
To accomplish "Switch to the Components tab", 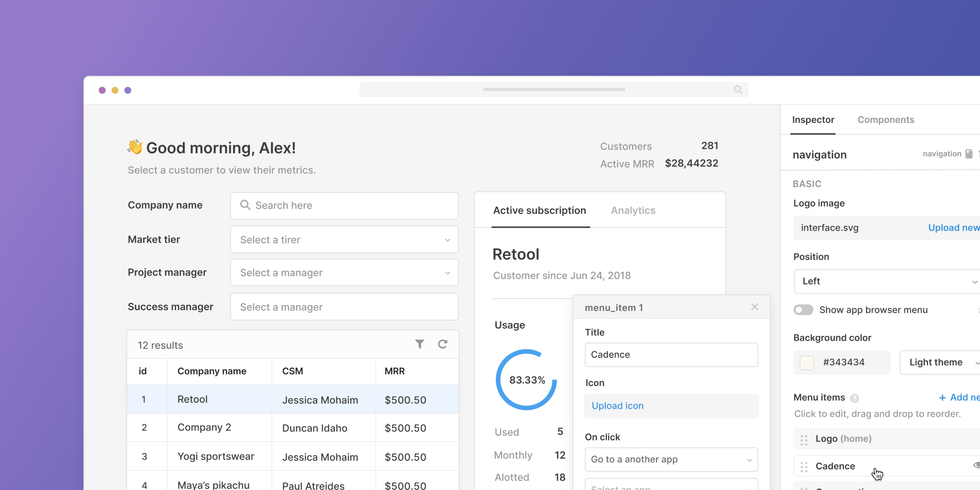I will [x=886, y=120].
